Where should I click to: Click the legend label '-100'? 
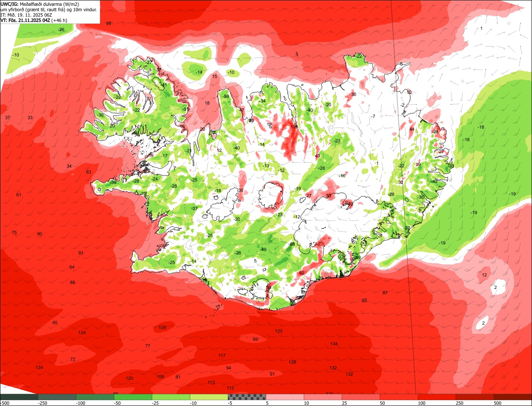point(80,403)
